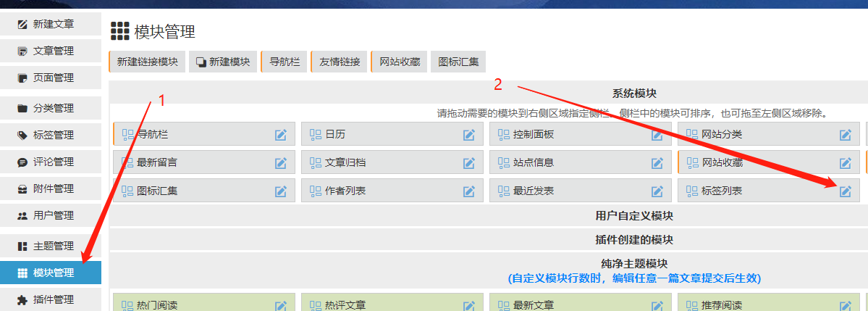This screenshot has height=311, width=868.
Task: Click the edit icon on 热评文章 module
Action: [469, 306]
